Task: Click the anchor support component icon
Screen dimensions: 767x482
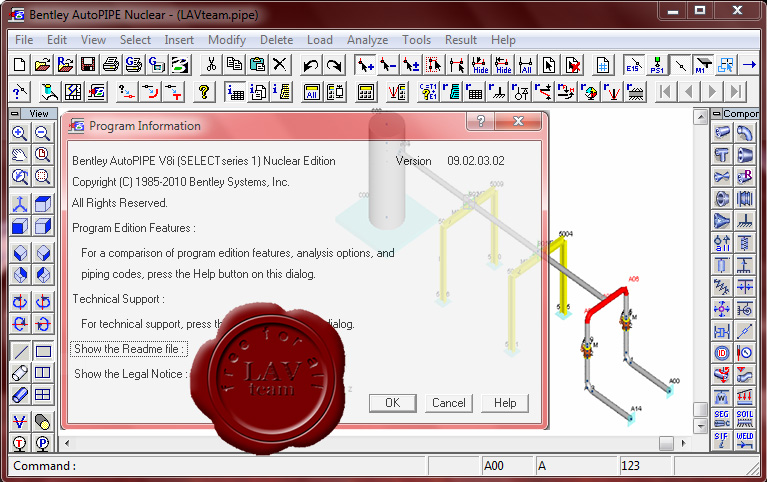Action: click(x=744, y=221)
